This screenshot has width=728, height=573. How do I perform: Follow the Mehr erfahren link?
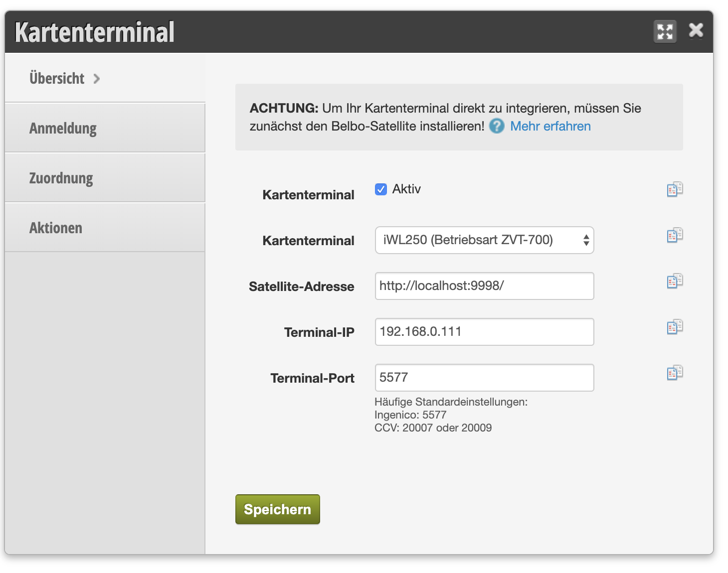(x=550, y=126)
